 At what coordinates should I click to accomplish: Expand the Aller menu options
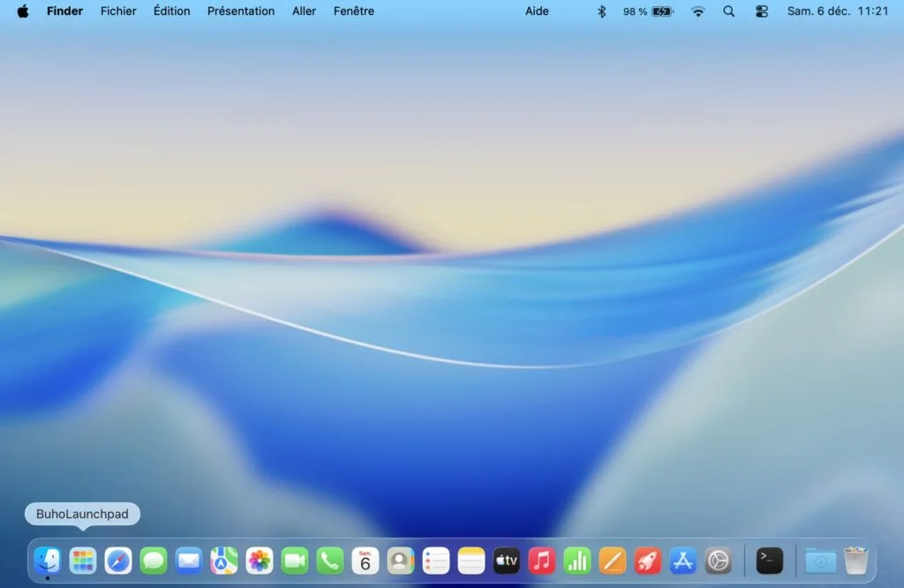304,11
